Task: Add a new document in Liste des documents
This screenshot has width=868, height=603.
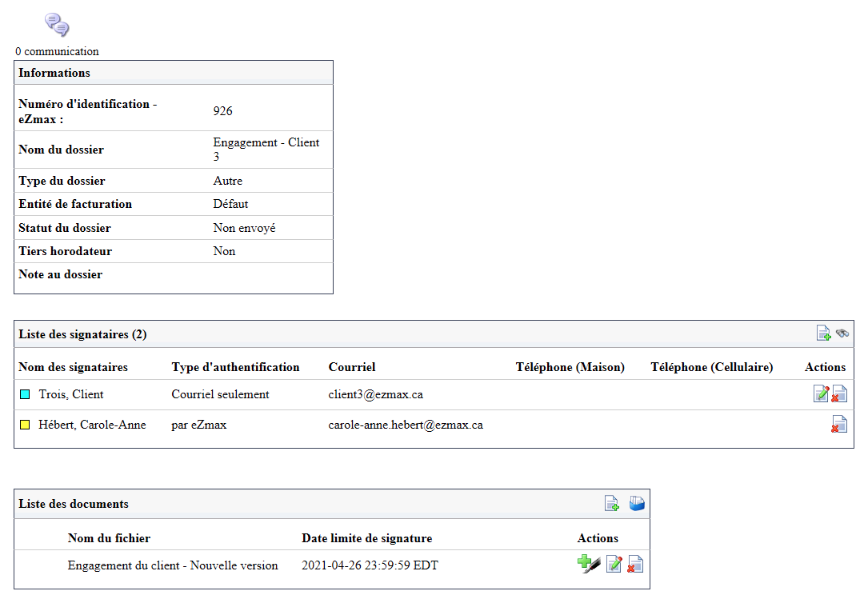Action: (x=612, y=503)
